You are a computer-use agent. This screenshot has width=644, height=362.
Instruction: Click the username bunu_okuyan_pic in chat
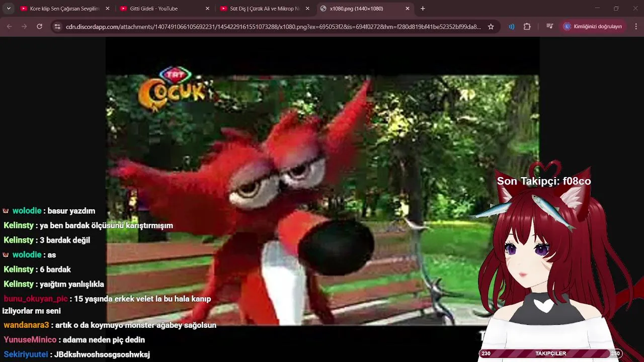35,299
